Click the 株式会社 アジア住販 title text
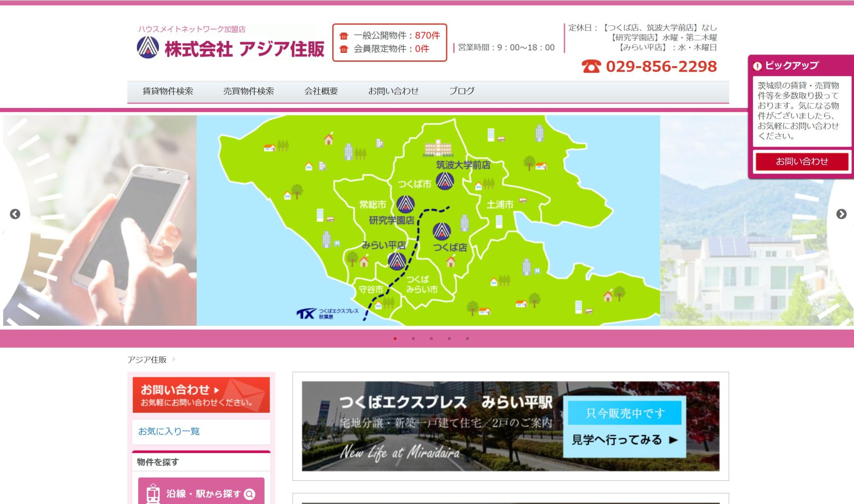Screen dimensions: 854x504 [x=245, y=49]
